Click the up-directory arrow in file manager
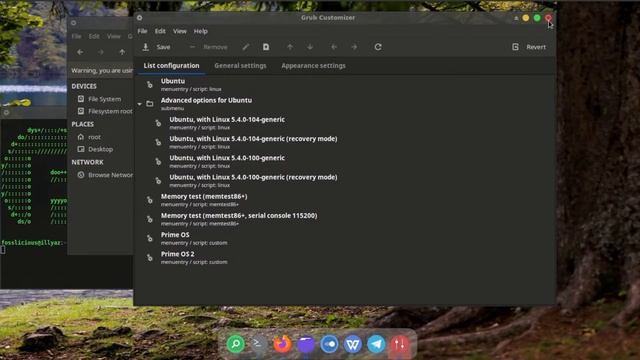 122,52
